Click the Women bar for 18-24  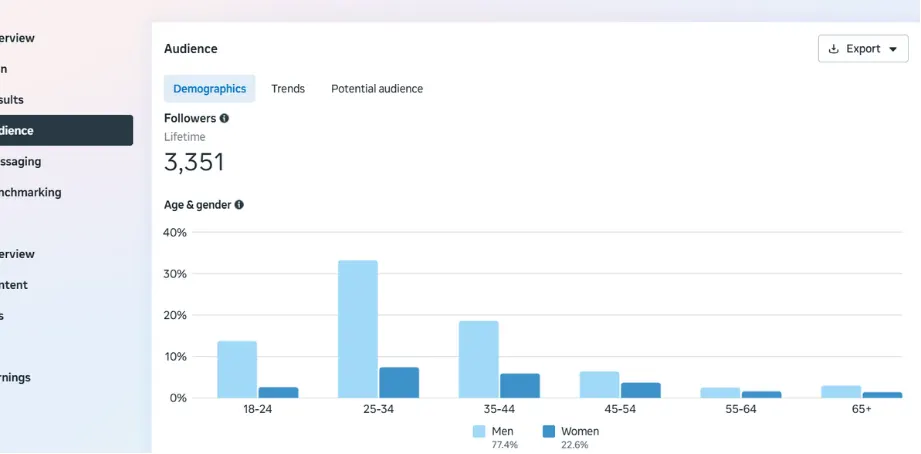click(x=278, y=393)
